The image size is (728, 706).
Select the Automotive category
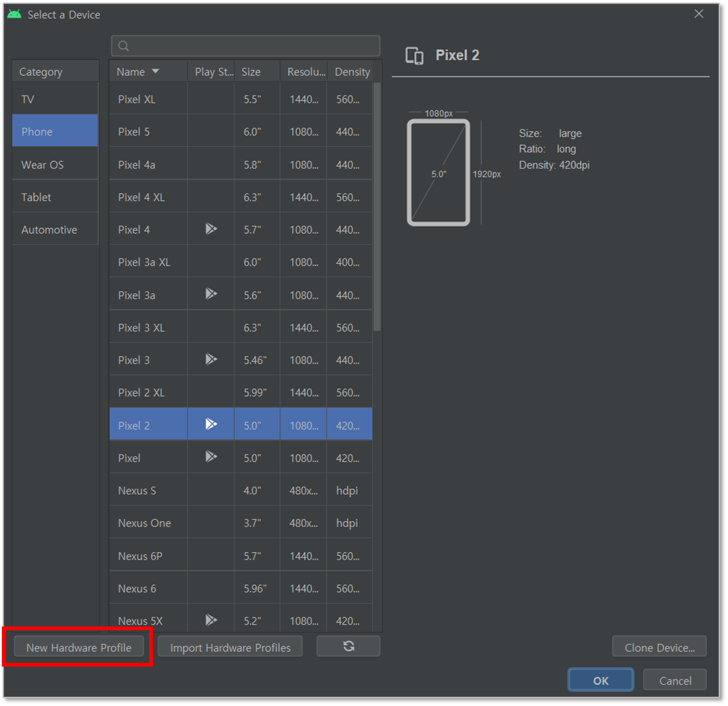pyautogui.click(x=55, y=230)
